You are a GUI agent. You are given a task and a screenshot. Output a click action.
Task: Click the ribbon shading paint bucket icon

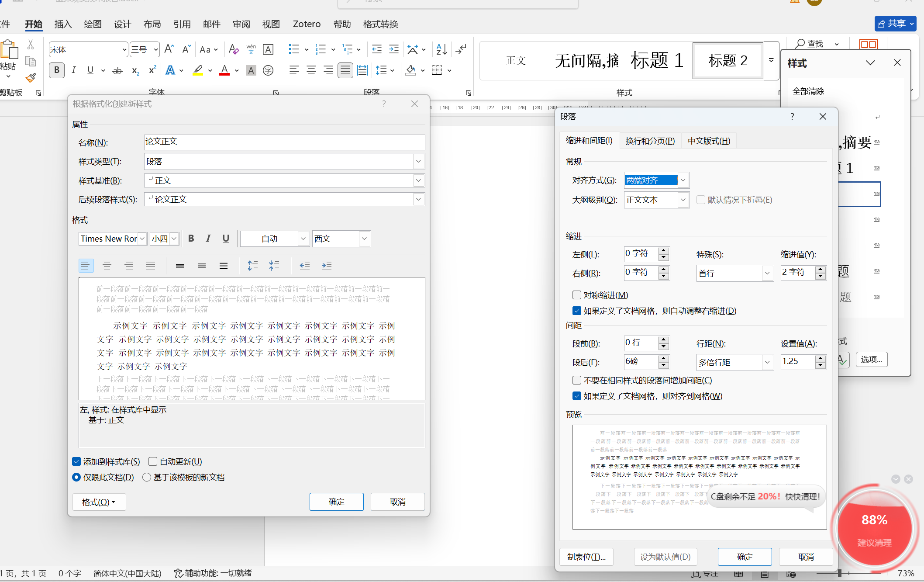[x=410, y=70]
